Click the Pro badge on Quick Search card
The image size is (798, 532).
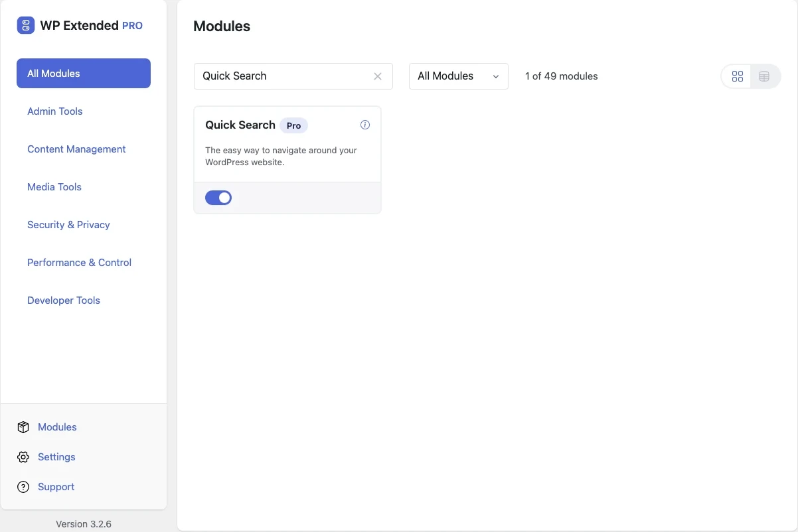pyautogui.click(x=293, y=125)
